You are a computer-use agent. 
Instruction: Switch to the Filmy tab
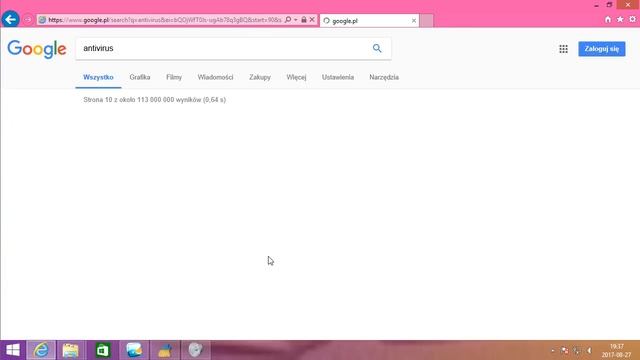(174, 77)
